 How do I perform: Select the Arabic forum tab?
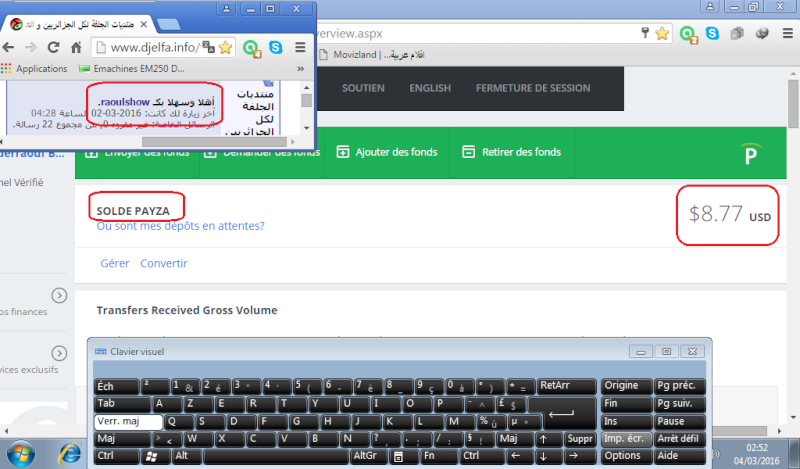(79, 24)
